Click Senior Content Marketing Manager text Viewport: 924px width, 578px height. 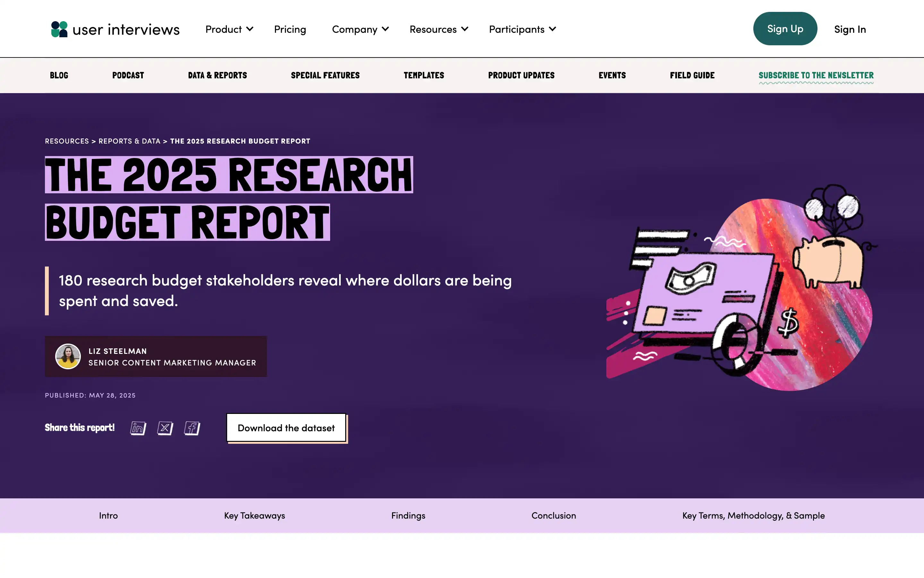tap(172, 363)
